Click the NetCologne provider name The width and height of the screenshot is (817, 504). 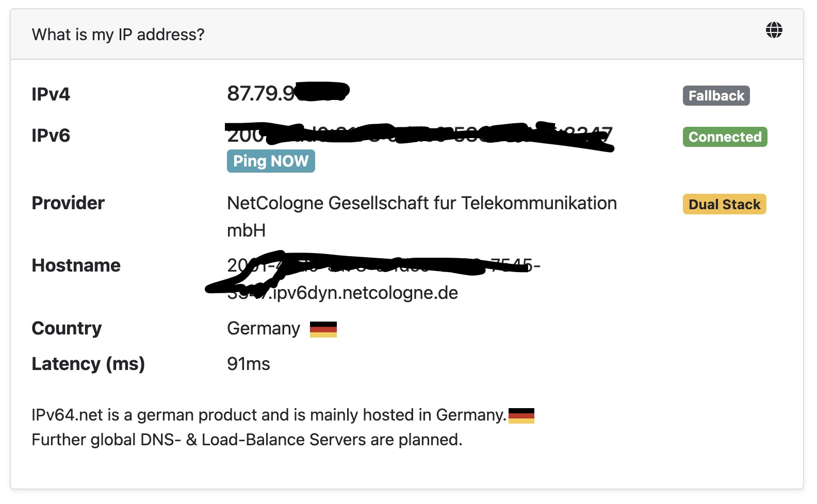[422, 216]
